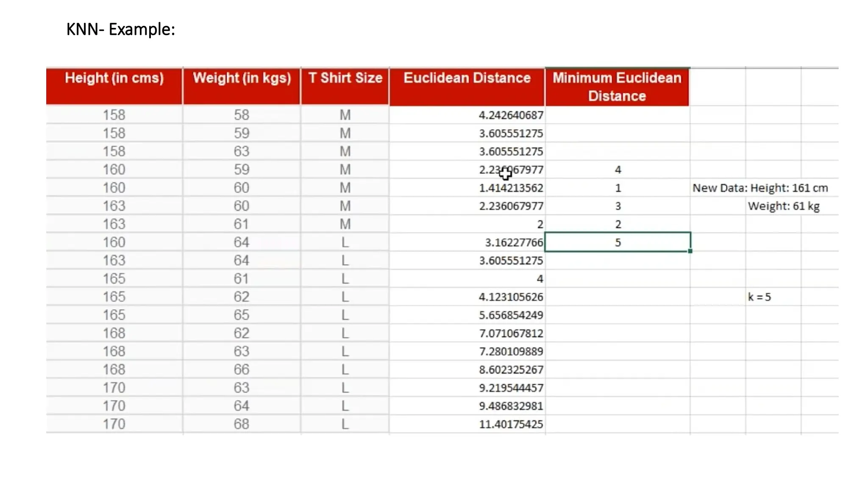Click the 'KNN- Example:' slide title
This screenshot has width=868, height=488.
click(x=121, y=29)
